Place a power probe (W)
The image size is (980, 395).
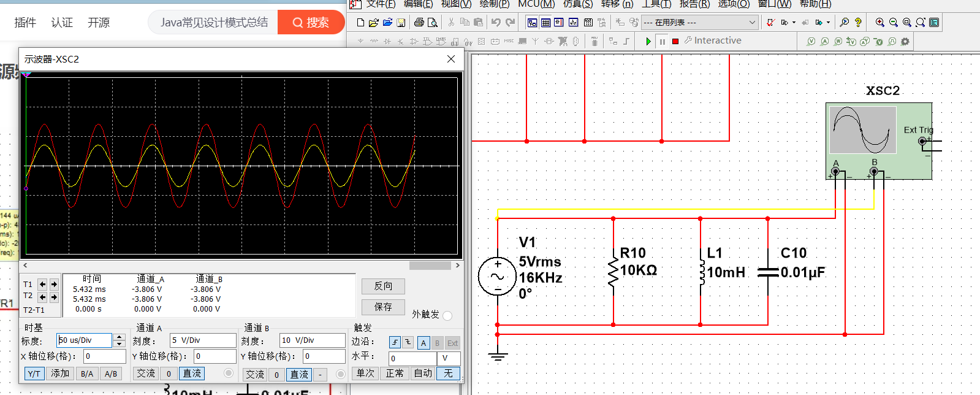(x=838, y=41)
